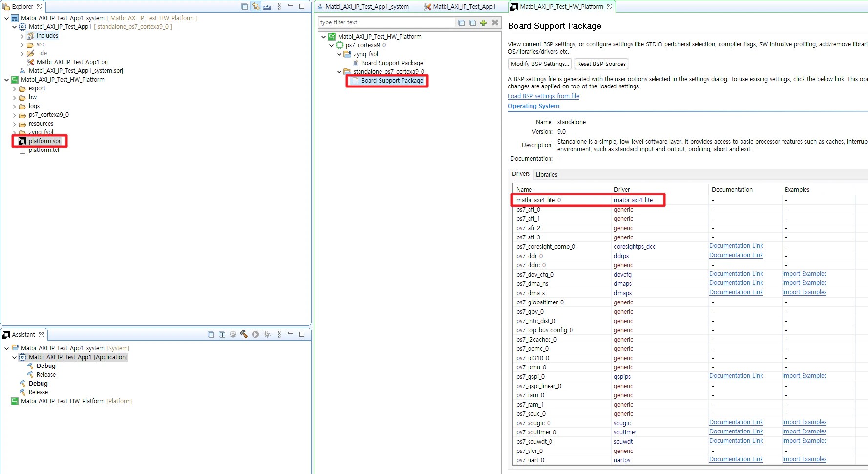This screenshot has height=474, width=868.
Task: Click the green plus add icon
Action: click(x=483, y=22)
